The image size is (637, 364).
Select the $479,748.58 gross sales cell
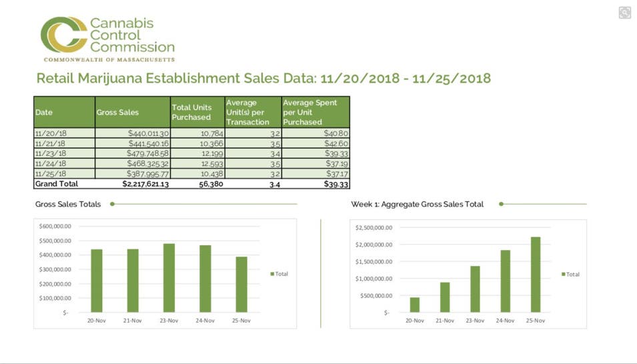pyautogui.click(x=132, y=153)
